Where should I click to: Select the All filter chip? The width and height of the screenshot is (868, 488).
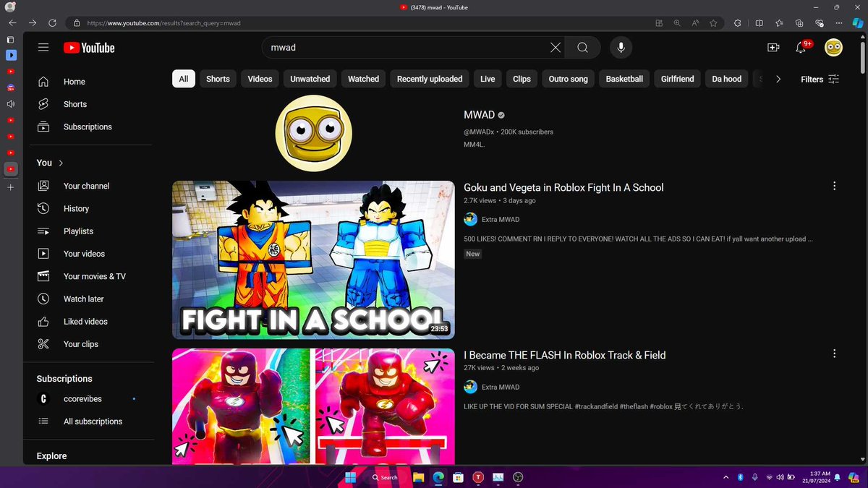(184, 79)
